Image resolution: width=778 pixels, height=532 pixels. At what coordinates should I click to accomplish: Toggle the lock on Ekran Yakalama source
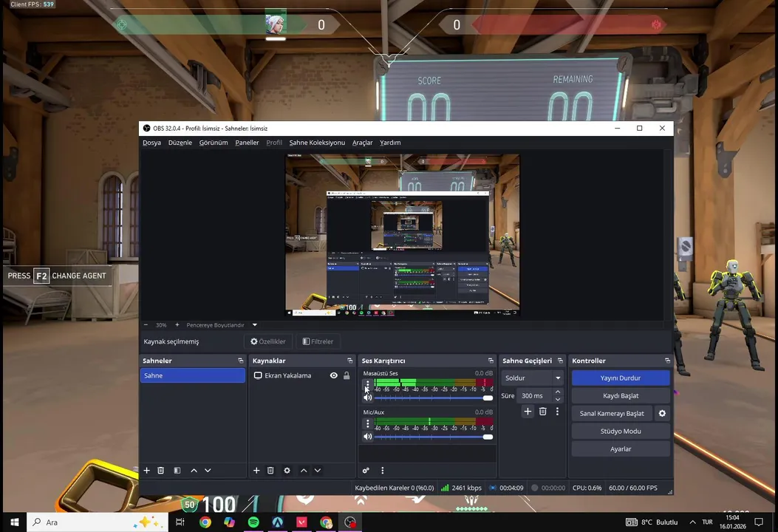click(347, 375)
